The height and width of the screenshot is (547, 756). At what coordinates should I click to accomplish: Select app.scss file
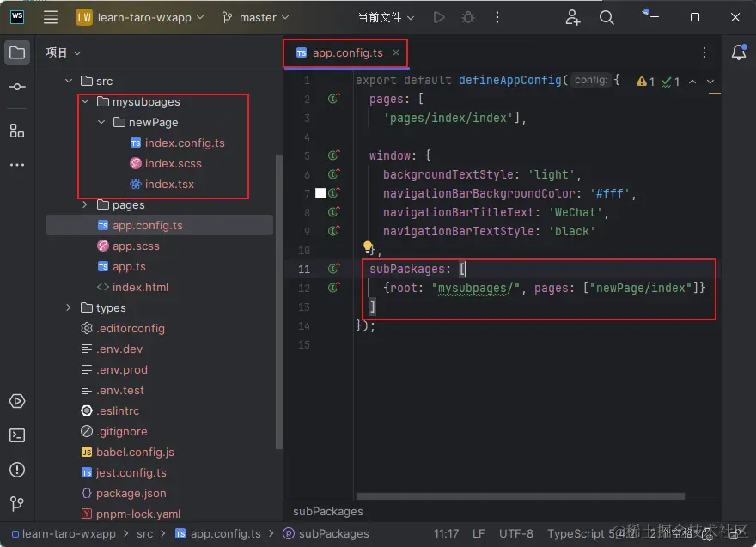(x=128, y=246)
